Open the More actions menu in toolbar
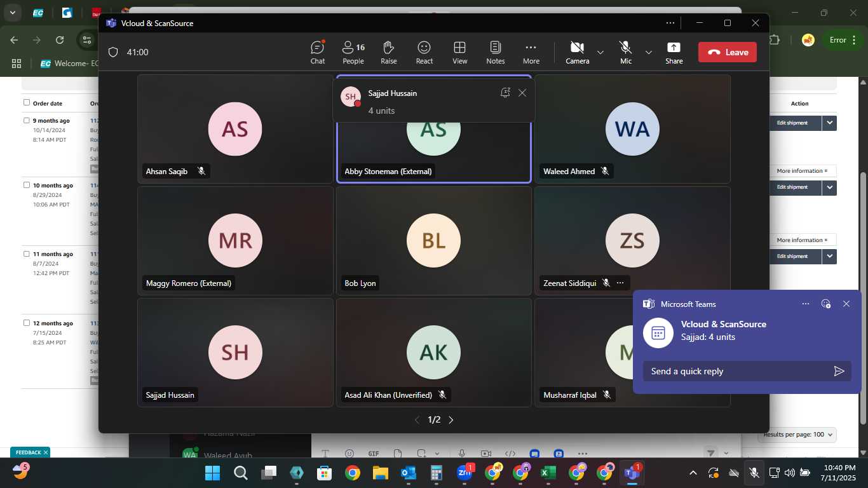Image resolution: width=868 pixels, height=488 pixels. (x=531, y=52)
